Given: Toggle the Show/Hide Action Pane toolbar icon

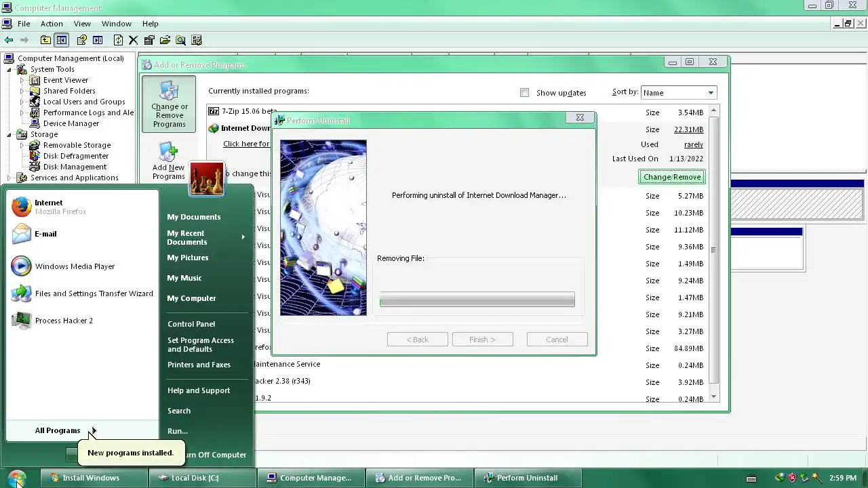Looking at the screenshot, I should pos(98,40).
